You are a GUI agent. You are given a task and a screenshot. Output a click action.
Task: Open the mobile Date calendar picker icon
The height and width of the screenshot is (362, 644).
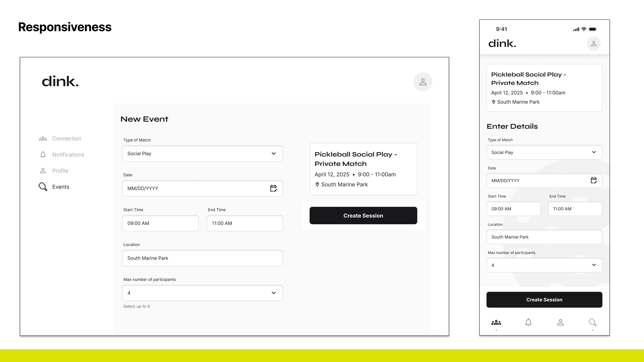click(594, 180)
